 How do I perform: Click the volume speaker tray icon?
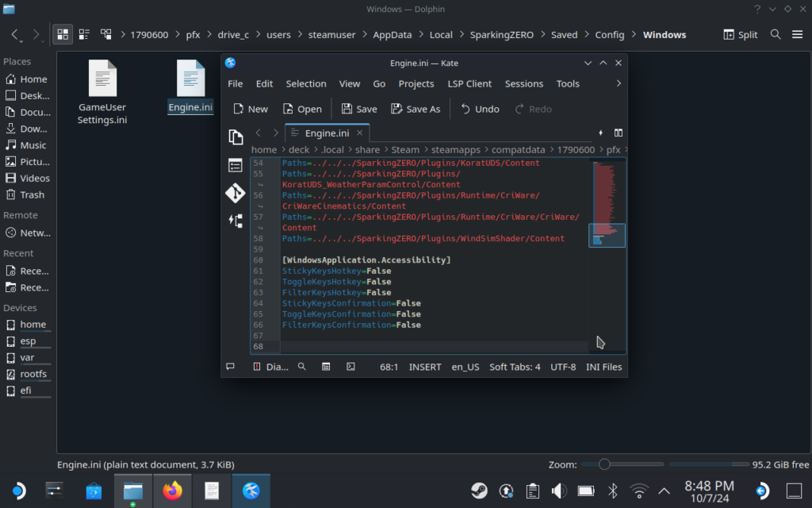point(559,491)
